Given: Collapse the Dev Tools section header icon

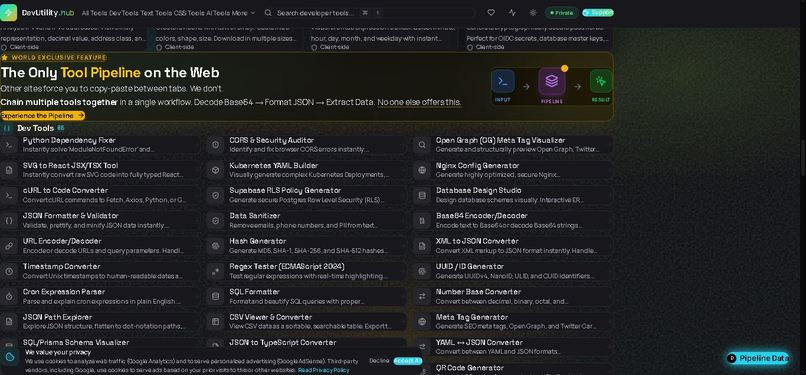Looking at the screenshot, I should [x=7, y=128].
